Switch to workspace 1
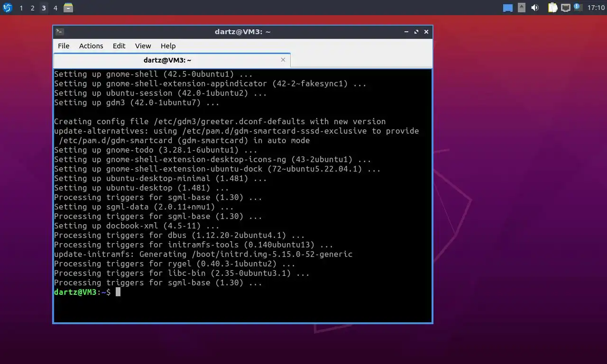Screen dimensions: 607x364 point(21,8)
